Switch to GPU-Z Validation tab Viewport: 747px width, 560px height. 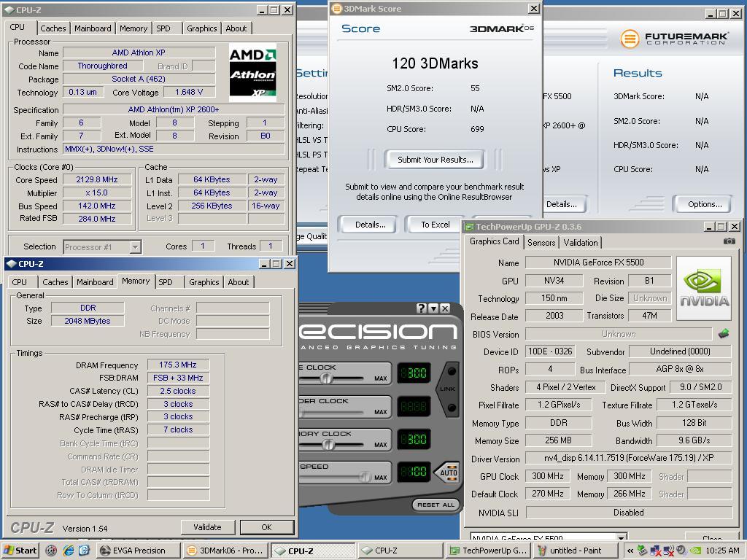coord(580,242)
